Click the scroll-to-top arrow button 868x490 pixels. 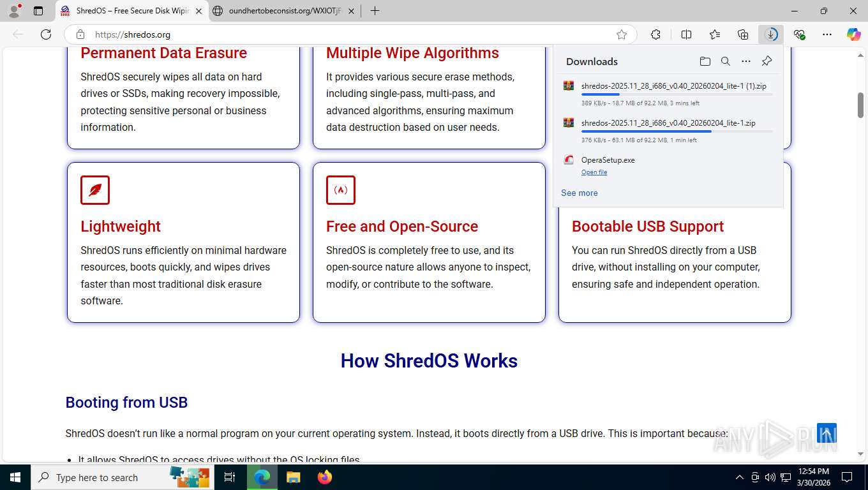(827, 433)
